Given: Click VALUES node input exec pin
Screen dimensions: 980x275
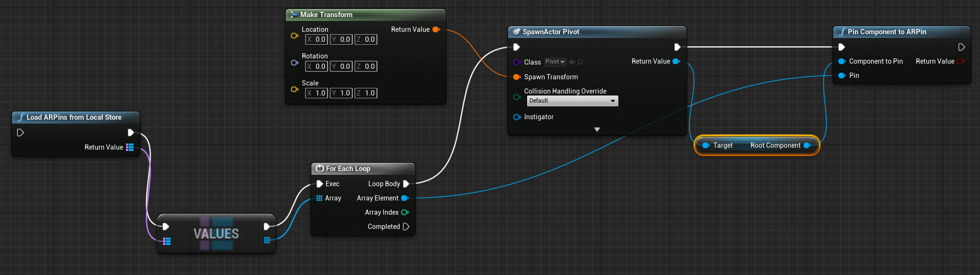Looking at the screenshot, I should point(165,227).
